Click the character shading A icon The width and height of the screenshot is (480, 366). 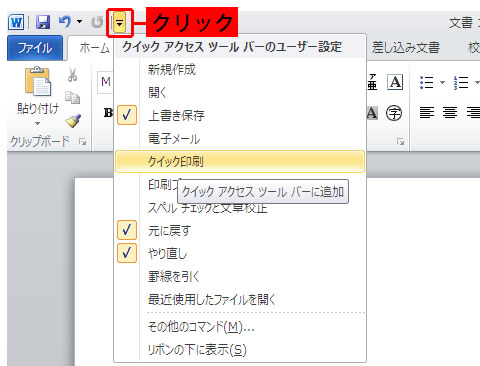[x=372, y=113]
